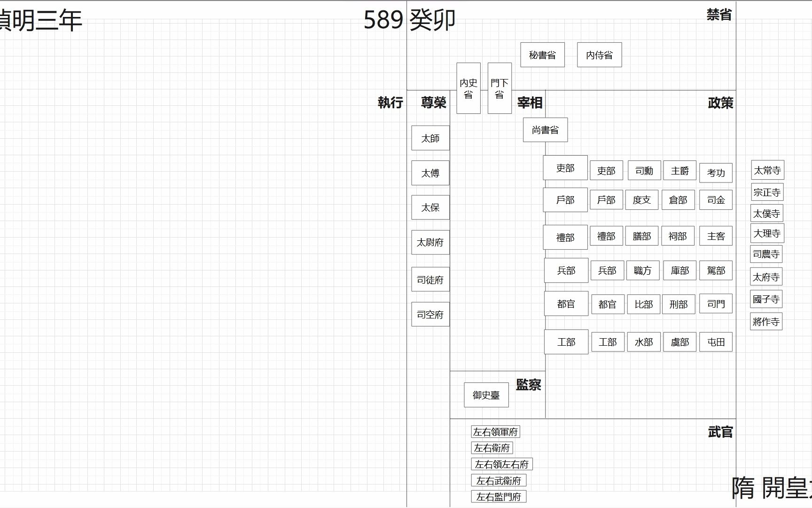
Task: Click the smaller 都官 box beside 比部
Action: [608, 304]
